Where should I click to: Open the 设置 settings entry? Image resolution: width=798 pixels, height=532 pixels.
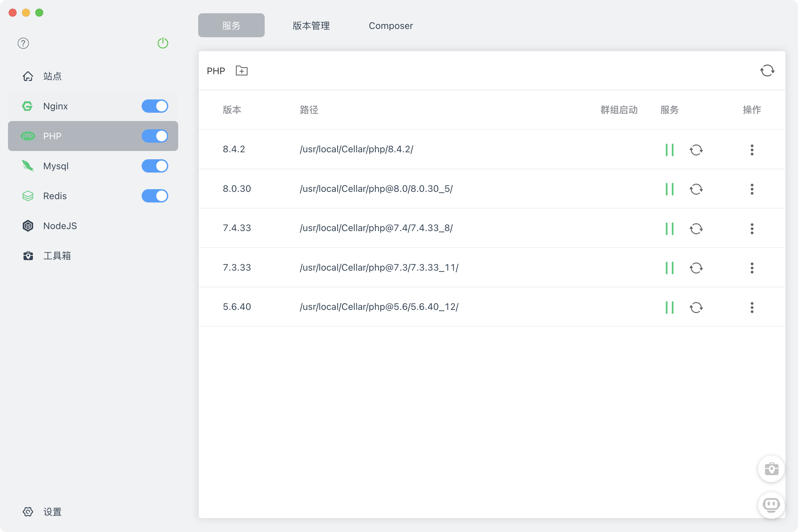53,512
